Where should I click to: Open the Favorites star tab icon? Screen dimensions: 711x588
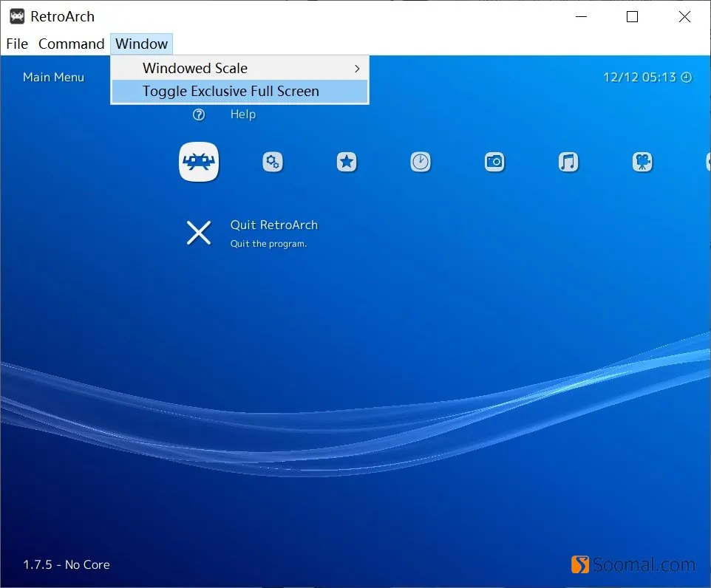tap(347, 162)
